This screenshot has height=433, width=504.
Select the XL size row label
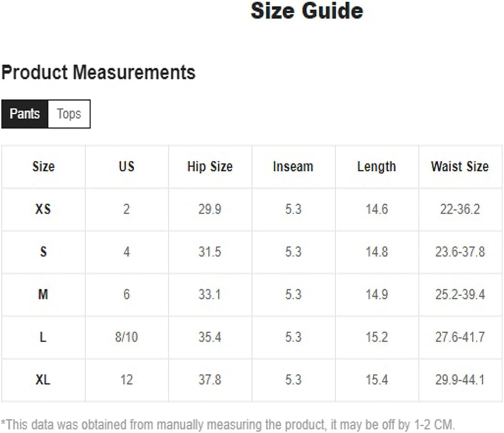pos(43,380)
